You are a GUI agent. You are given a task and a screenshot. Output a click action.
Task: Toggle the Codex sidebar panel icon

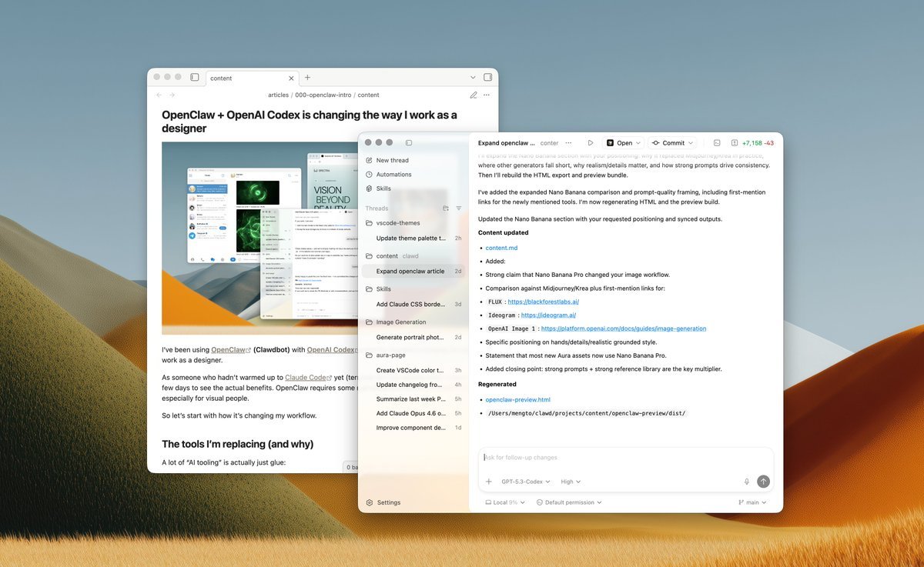pos(409,142)
